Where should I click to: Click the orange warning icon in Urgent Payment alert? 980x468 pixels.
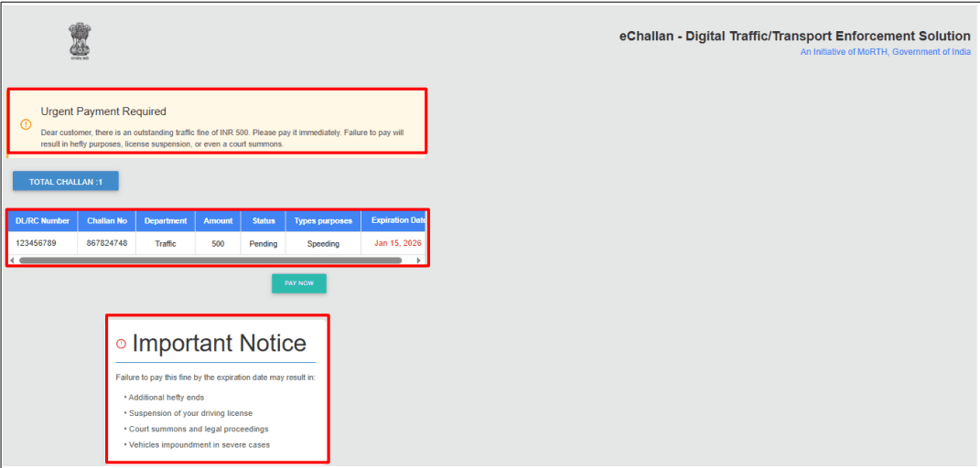click(26, 124)
